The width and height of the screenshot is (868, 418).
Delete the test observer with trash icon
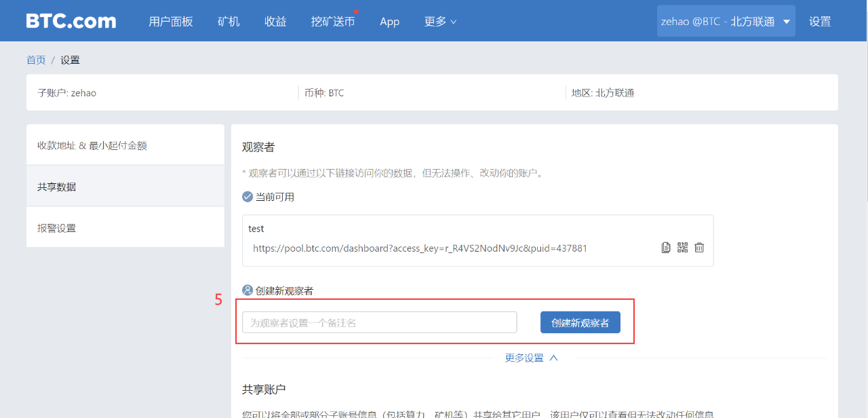click(x=699, y=248)
